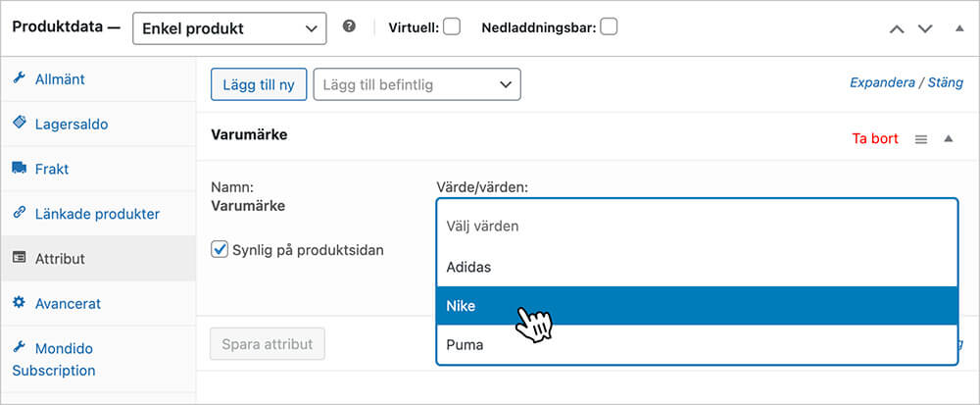This screenshot has height=405, width=980.
Task: Uncheck Synlig på produktsidan
Action: tap(220, 250)
